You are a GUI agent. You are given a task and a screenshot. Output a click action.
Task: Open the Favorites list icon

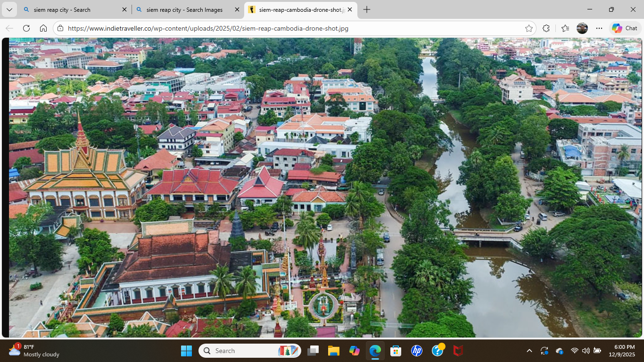pyautogui.click(x=565, y=28)
